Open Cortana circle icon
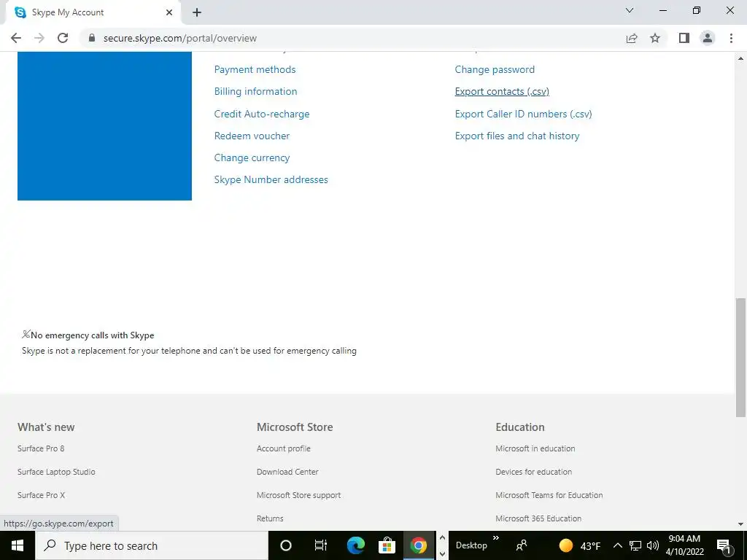Image resolution: width=747 pixels, height=560 pixels. pos(286,545)
